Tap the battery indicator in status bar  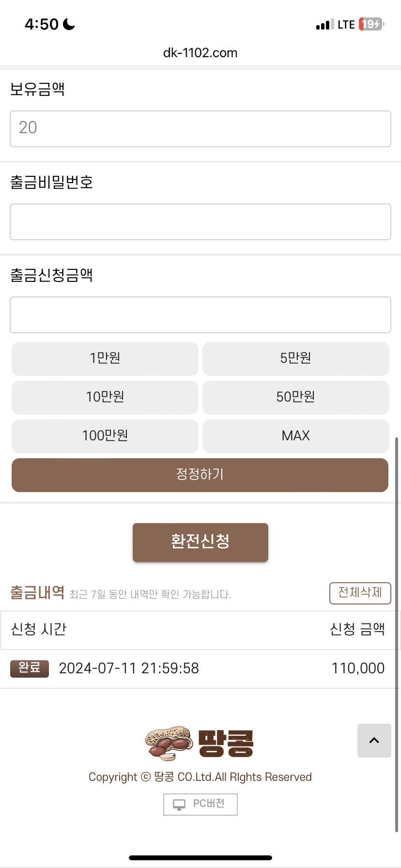[371, 24]
